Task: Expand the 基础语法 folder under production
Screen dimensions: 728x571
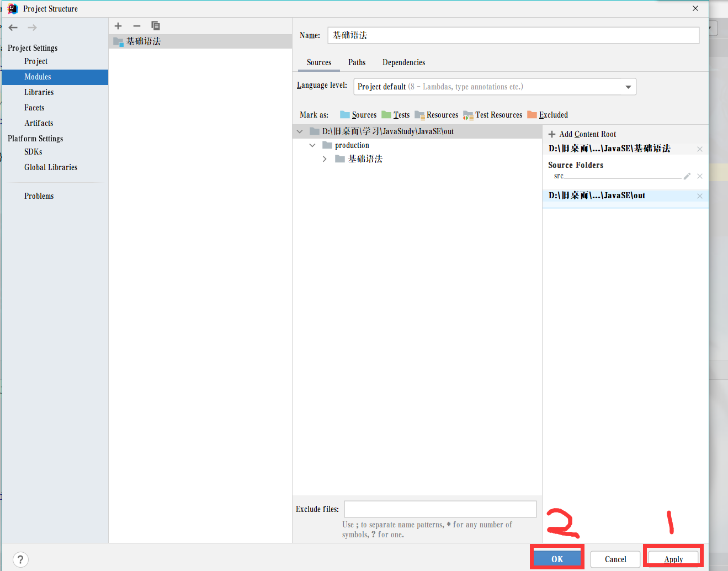Action: [x=325, y=159]
